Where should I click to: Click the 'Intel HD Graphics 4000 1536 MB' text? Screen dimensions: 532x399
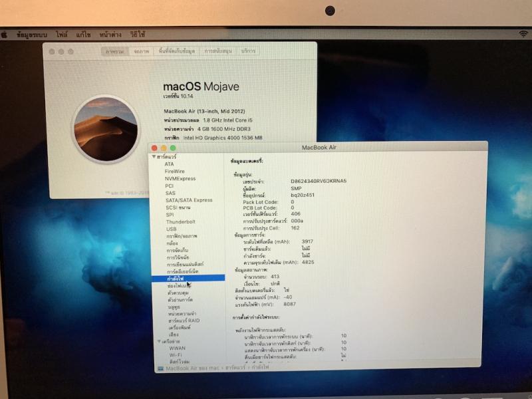(223, 138)
